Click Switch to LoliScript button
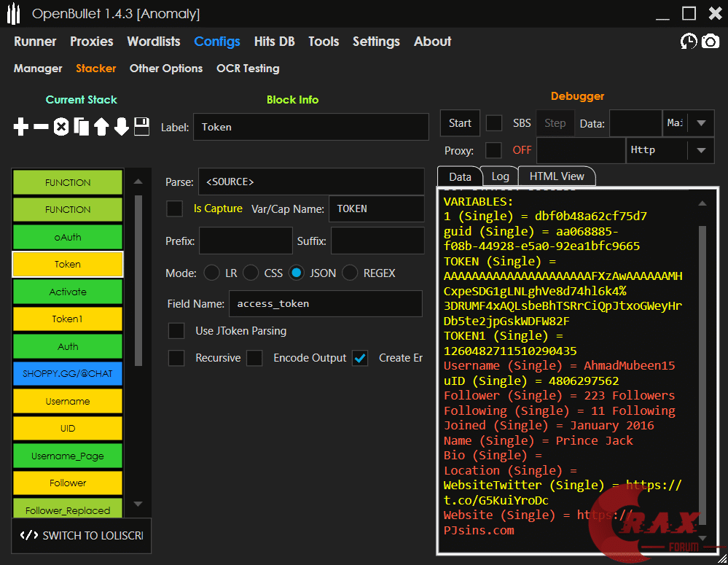The height and width of the screenshot is (565, 728). coord(82,535)
